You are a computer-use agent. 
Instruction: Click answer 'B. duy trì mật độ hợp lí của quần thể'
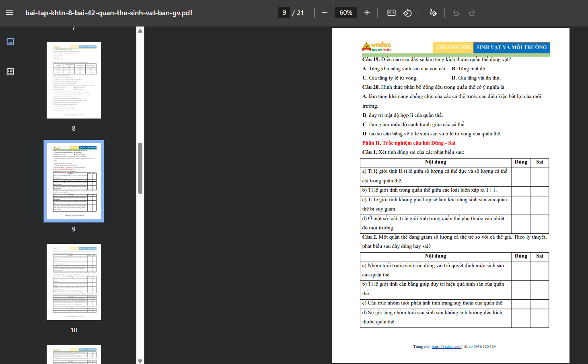(x=403, y=115)
